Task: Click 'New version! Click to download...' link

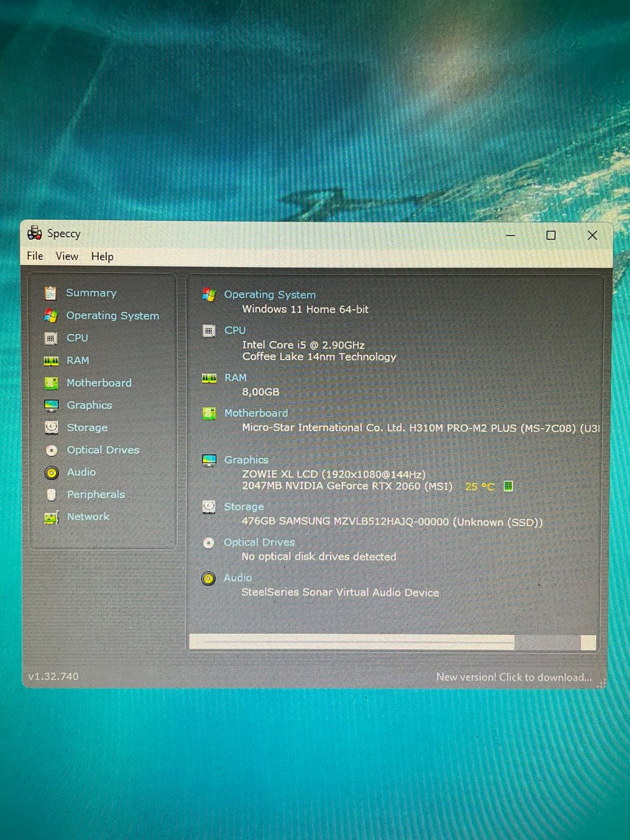Action: coord(514,677)
